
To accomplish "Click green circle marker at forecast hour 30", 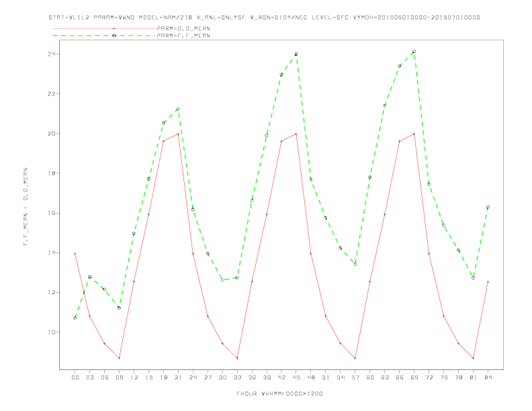I will point(222,280).
